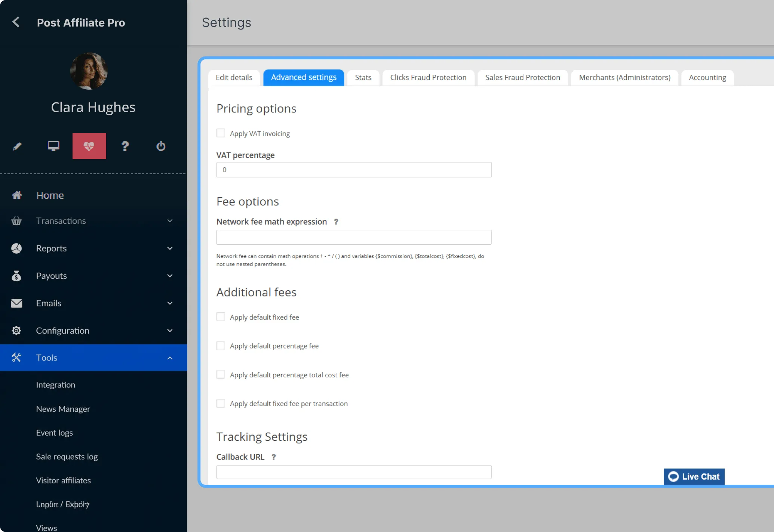Click the Transactions basket icon
774x532 pixels.
16,221
